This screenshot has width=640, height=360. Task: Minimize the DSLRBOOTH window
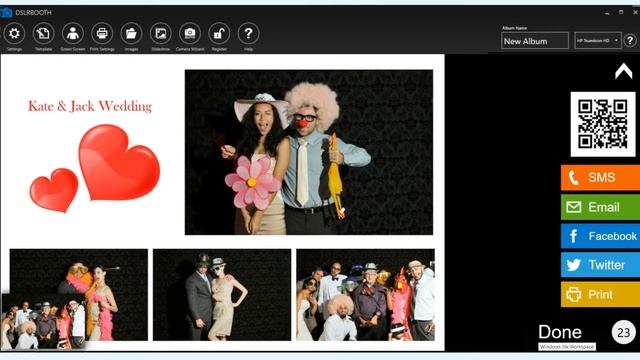click(x=607, y=13)
